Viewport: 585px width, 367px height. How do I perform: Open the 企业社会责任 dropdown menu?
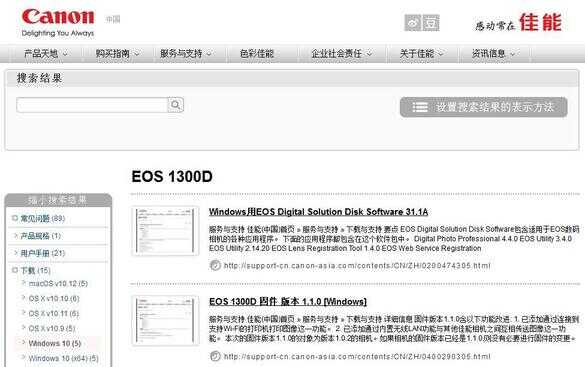(341, 54)
